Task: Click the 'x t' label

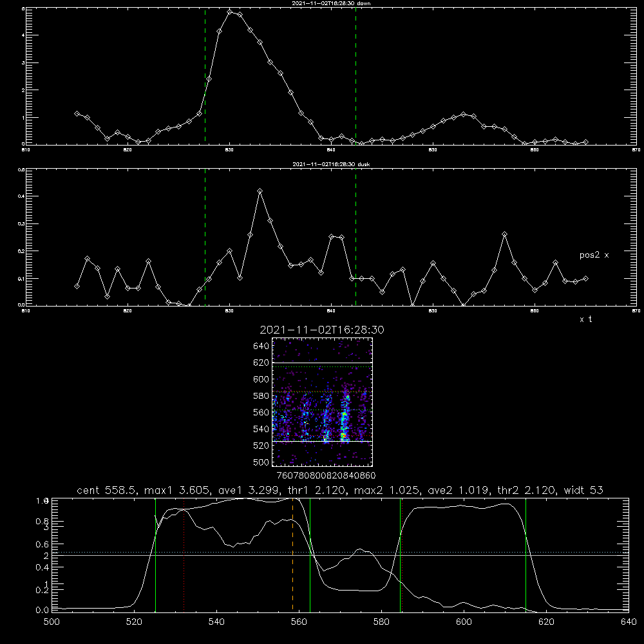Action: 585,319
